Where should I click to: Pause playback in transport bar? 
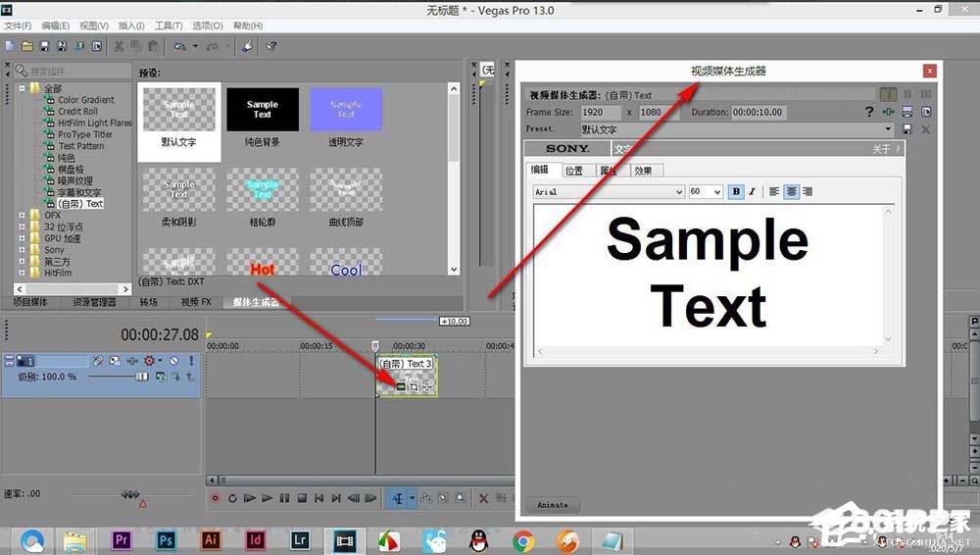284,498
